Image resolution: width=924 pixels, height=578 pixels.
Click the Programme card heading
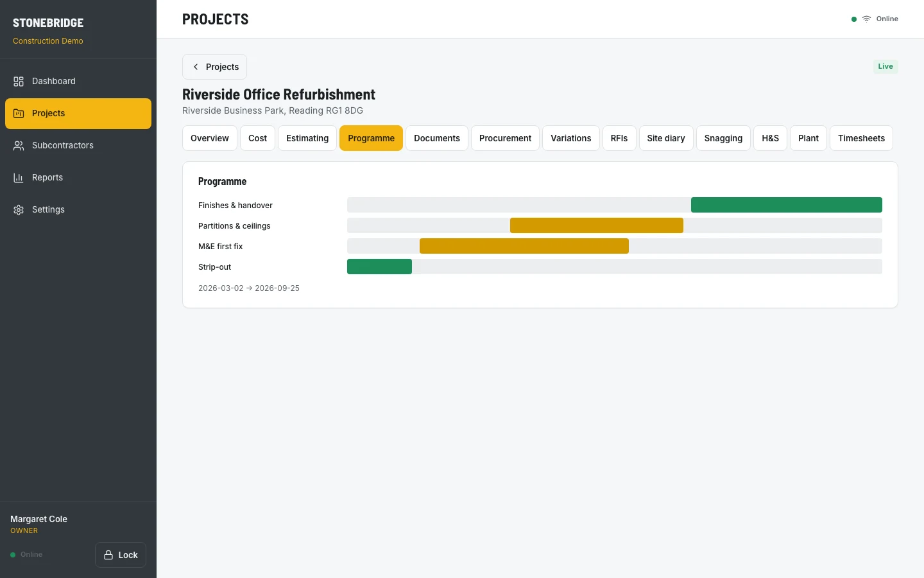coord(222,182)
